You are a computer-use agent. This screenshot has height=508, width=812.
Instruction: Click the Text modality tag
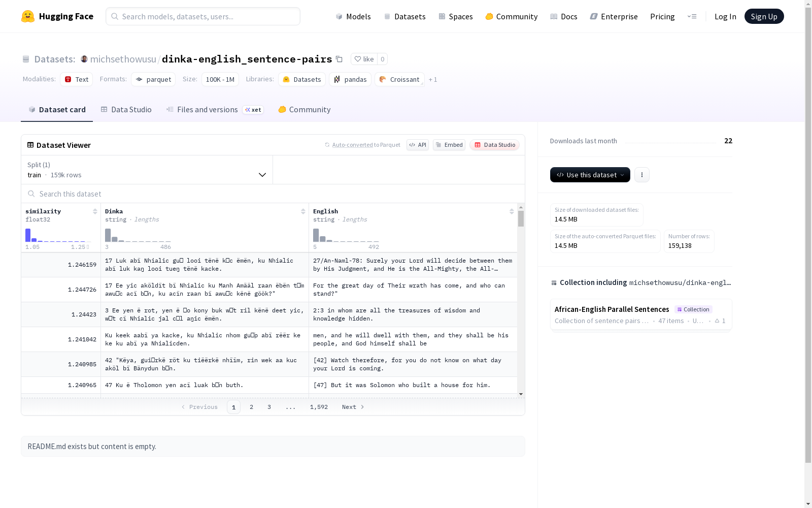pyautogui.click(x=77, y=79)
